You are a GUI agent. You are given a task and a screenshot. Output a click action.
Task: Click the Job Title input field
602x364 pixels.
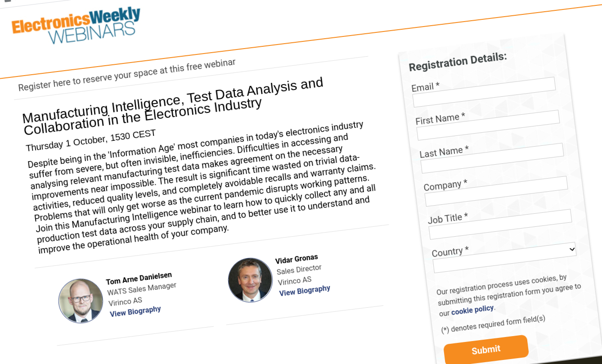[499, 232]
